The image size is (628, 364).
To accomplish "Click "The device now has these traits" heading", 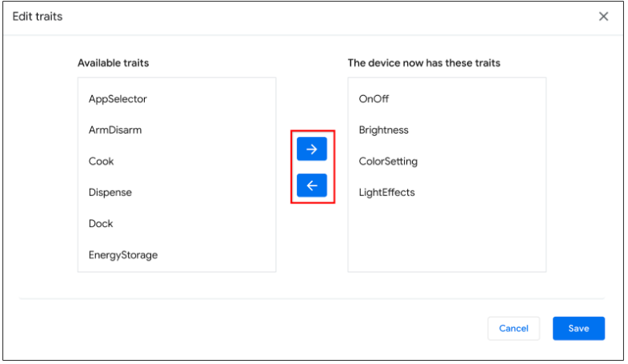I will (424, 62).
